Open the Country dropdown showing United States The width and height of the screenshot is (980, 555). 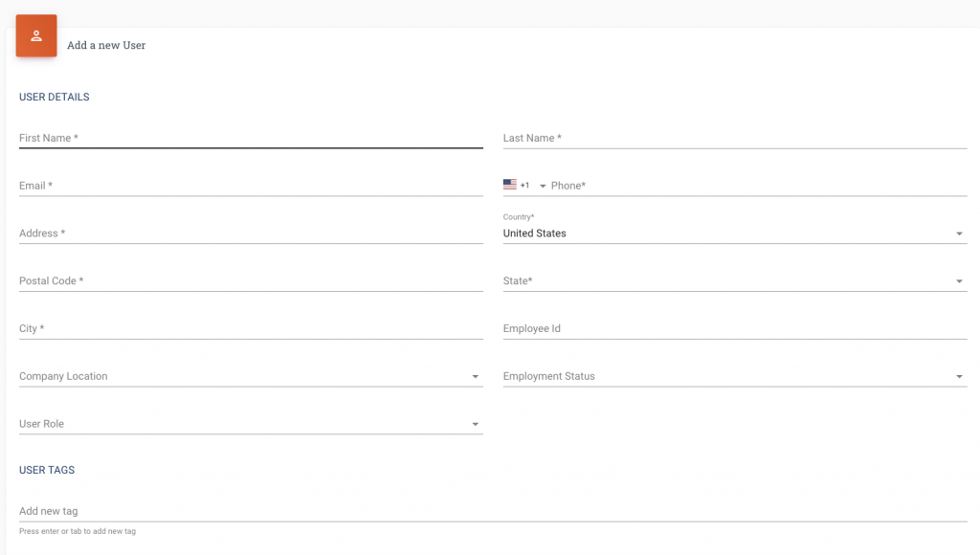pos(960,233)
